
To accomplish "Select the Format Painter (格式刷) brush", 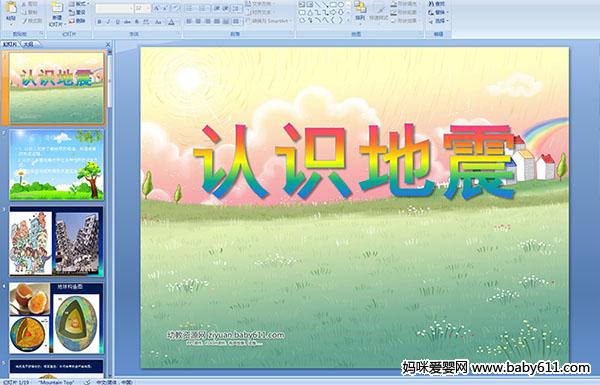I will point(24,21).
